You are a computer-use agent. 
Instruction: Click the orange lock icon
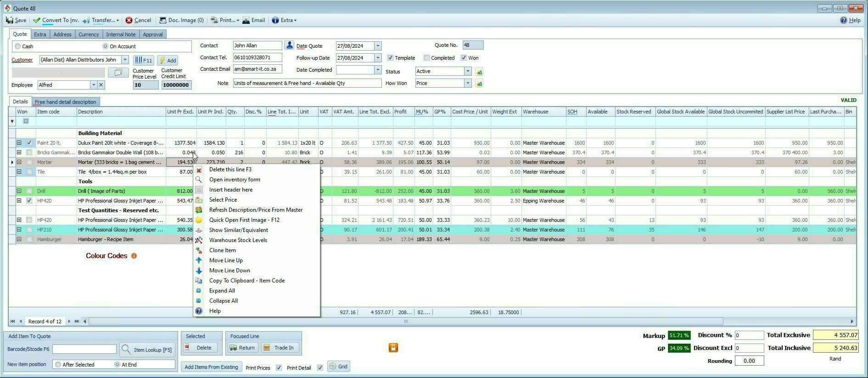point(393,348)
